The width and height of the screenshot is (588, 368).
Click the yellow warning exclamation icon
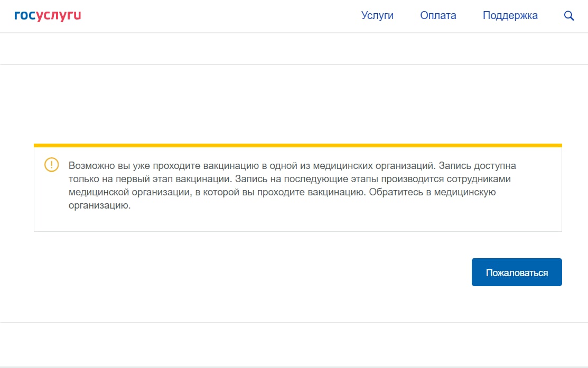click(51, 165)
